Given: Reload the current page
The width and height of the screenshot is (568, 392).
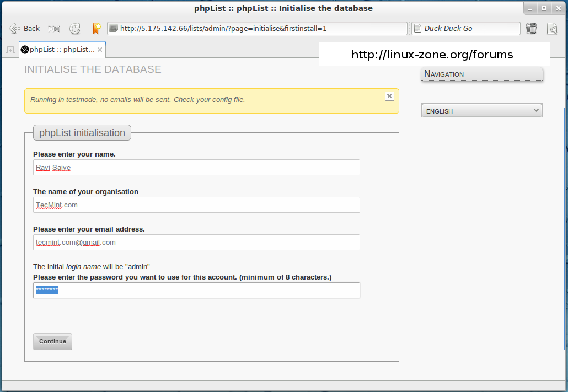Looking at the screenshot, I should coord(74,29).
